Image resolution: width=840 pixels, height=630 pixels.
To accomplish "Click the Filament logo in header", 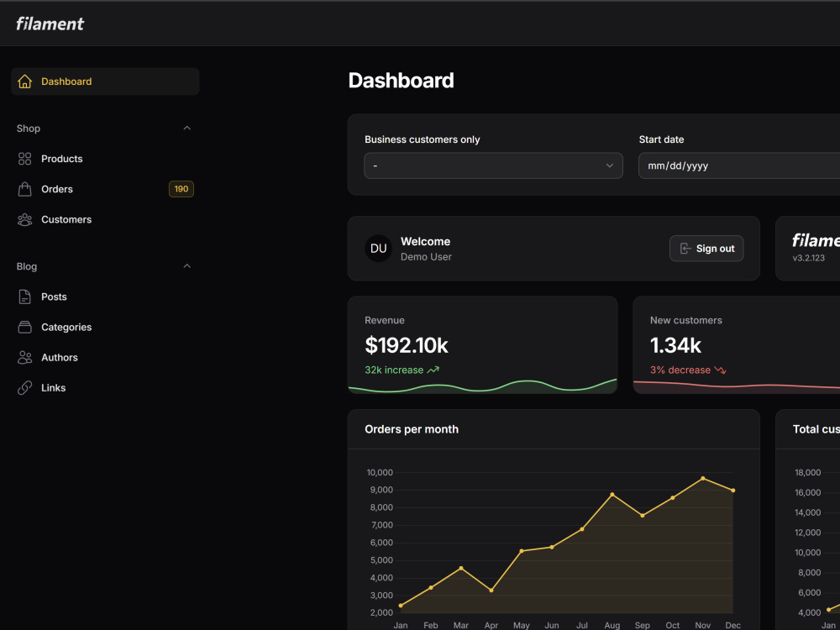I will point(50,24).
